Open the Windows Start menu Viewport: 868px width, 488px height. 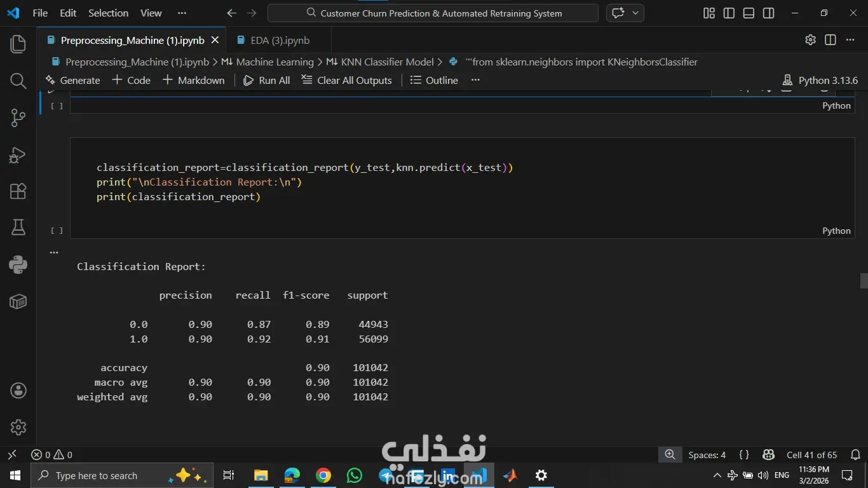pos(15,475)
